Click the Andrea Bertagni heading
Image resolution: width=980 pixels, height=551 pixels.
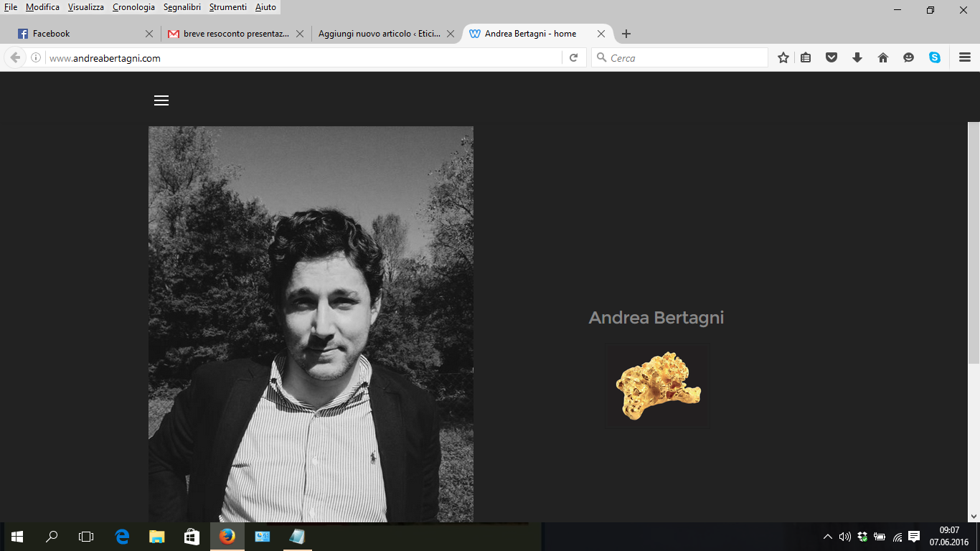(656, 317)
